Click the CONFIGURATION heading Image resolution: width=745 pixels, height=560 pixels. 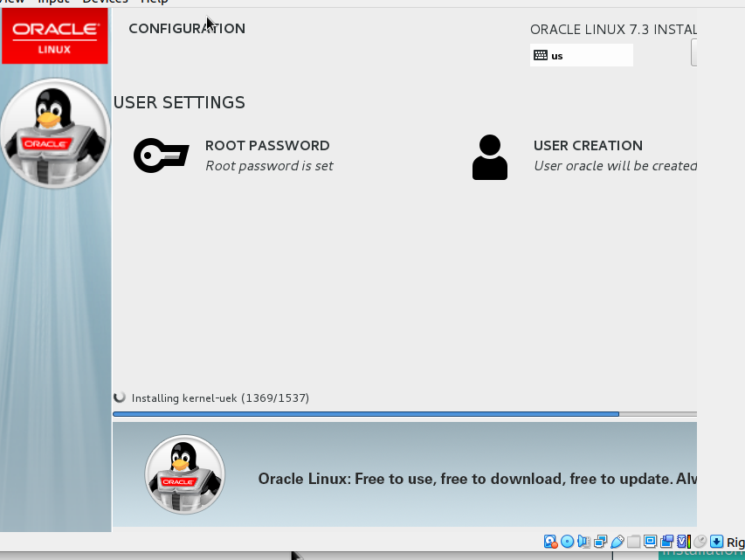tap(187, 29)
